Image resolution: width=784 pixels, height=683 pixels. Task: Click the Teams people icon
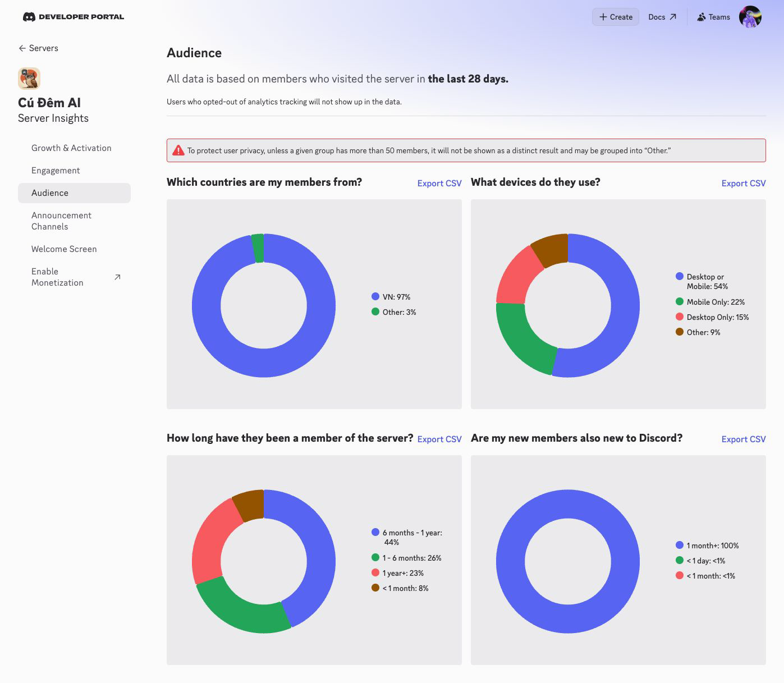click(x=701, y=17)
